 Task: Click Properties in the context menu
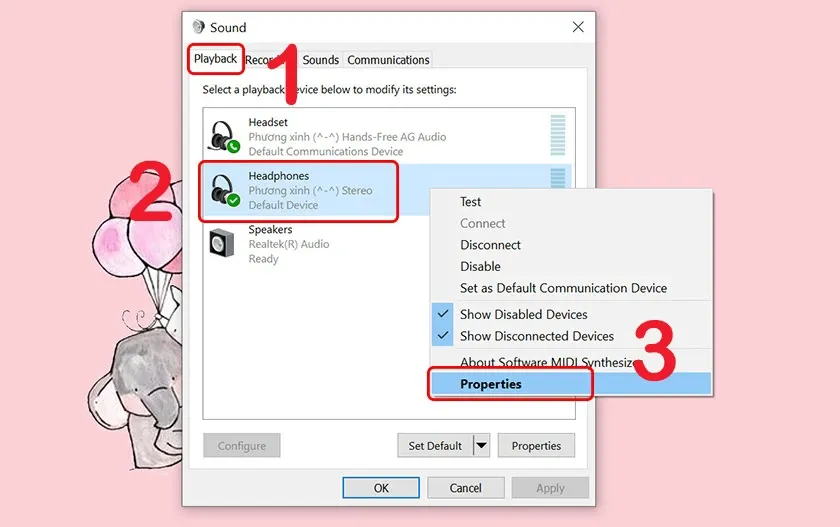click(x=572, y=384)
